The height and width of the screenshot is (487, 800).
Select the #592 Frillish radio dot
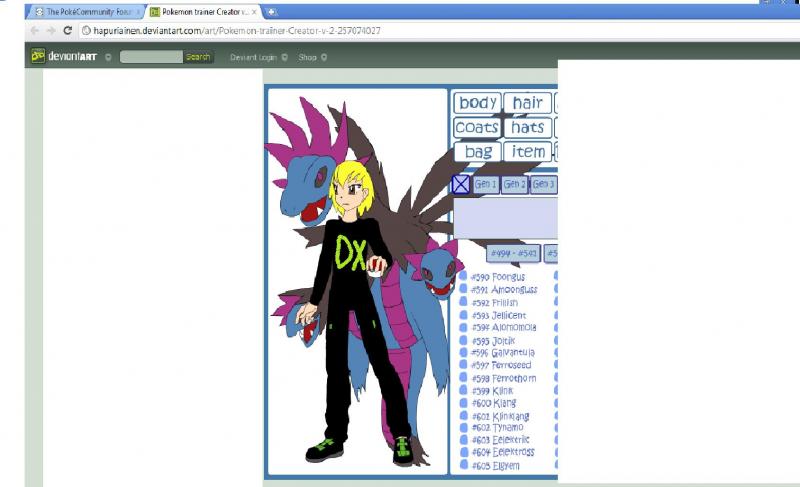(463, 302)
